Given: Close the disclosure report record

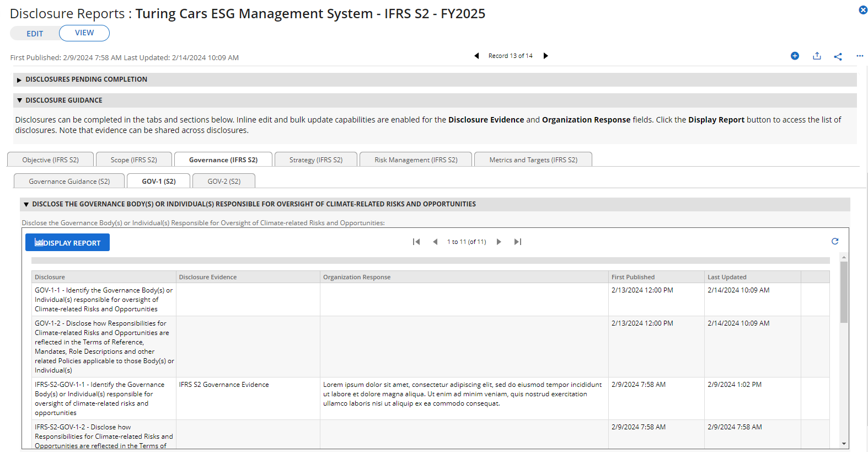Looking at the screenshot, I should 863,10.
